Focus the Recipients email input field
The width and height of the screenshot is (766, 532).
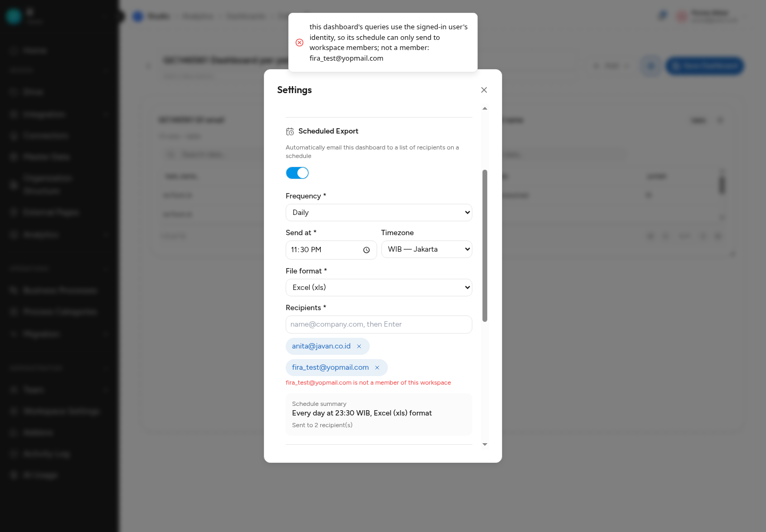tap(379, 325)
